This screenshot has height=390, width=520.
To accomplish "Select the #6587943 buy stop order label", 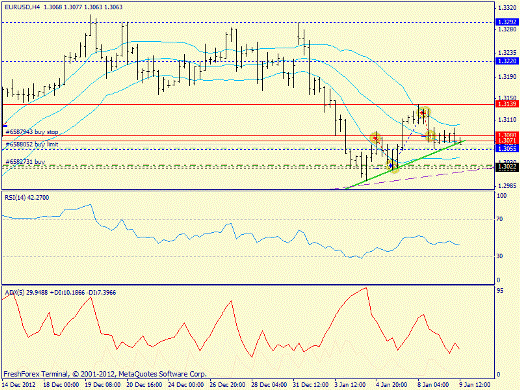I will pos(32,132).
